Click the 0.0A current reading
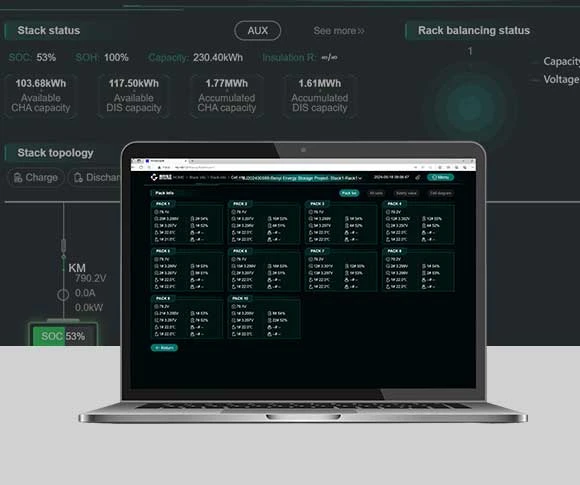This screenshot has width=580, height=485. tap(85, 293)
